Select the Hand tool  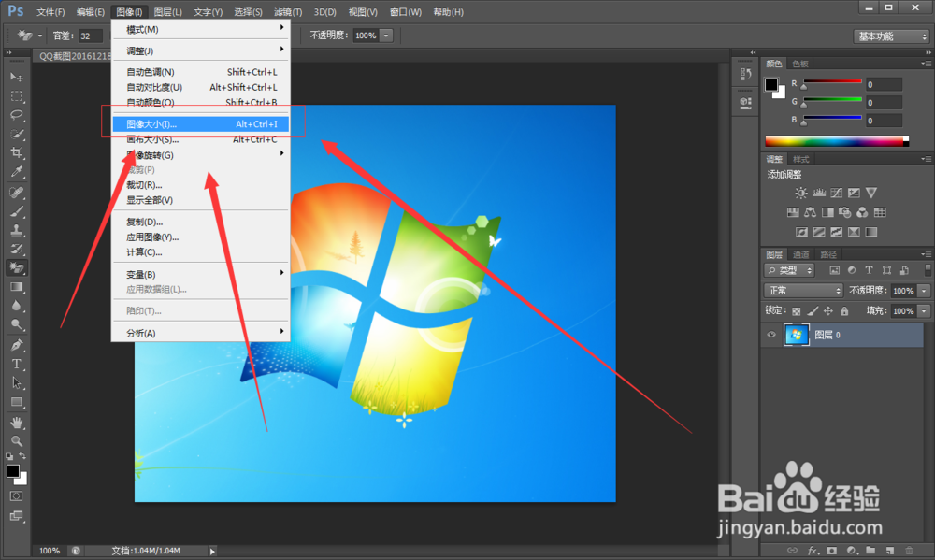[16, 423]
